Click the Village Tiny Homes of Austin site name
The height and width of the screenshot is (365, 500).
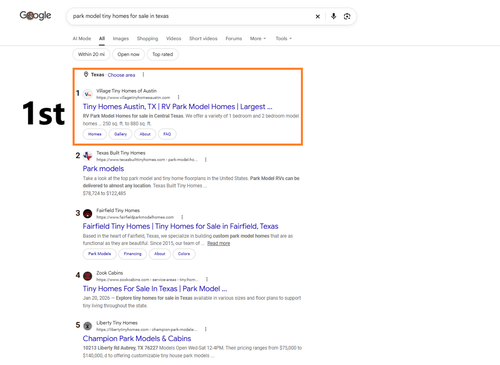click(x=126, y=91)
